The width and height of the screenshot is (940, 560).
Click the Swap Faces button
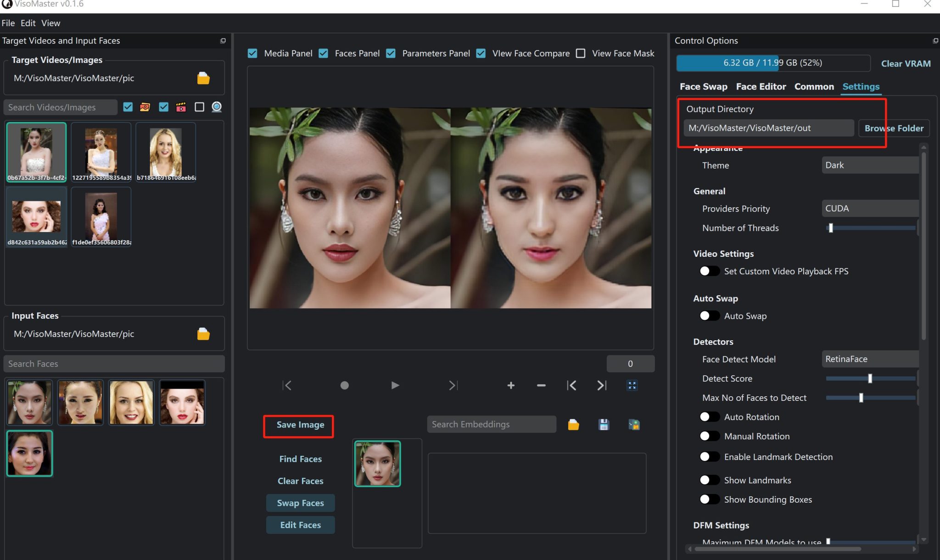click(300, 503)
